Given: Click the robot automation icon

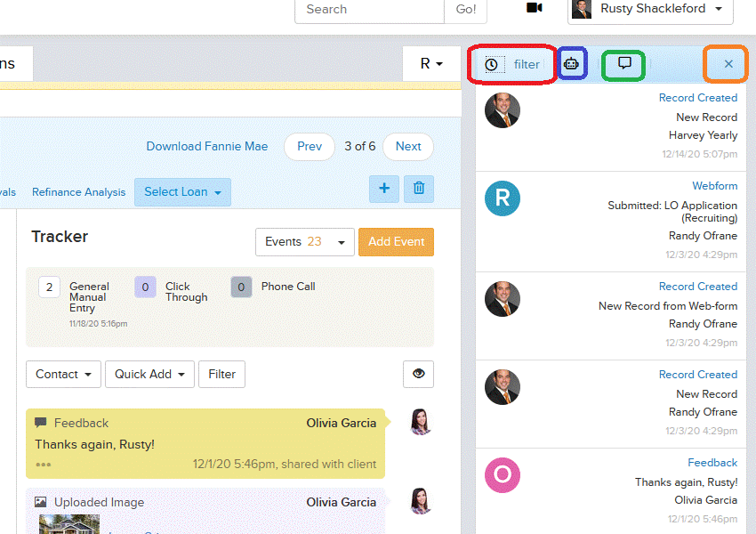Looking at the screenshot, I should click(x=571, y=64).
